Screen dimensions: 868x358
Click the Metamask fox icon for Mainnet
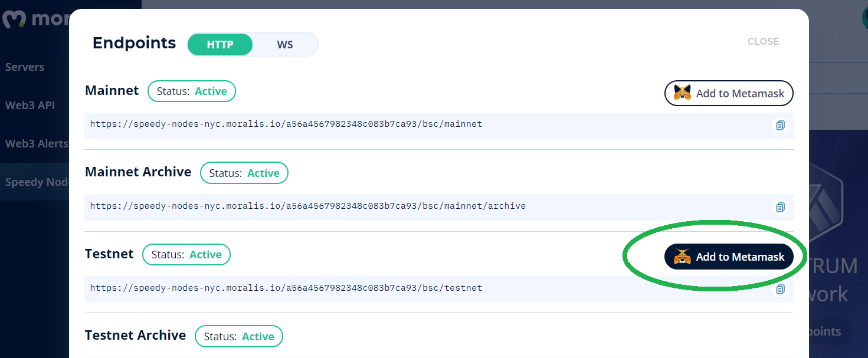(x=682, y=93)
